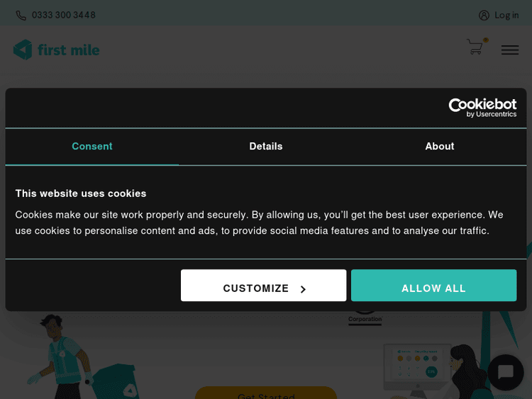Switch to the Consent tab
Viewport: 532px width, 399px height.
tap(92, 146)
